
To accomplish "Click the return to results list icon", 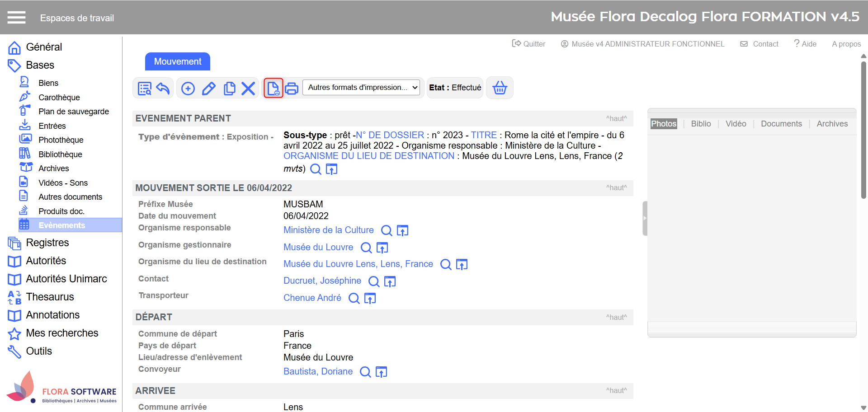I will [x=145, y=88].
